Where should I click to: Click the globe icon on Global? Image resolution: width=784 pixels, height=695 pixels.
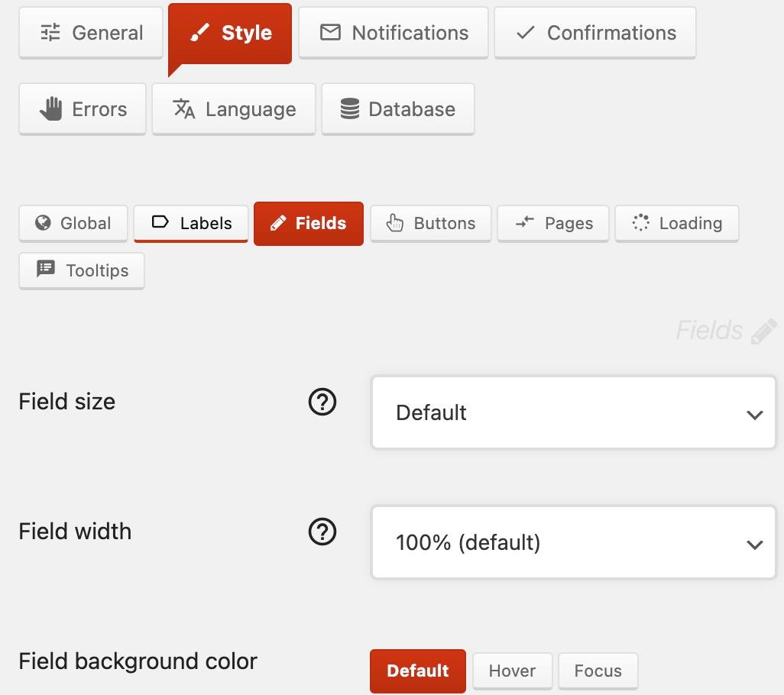point(43,222)
